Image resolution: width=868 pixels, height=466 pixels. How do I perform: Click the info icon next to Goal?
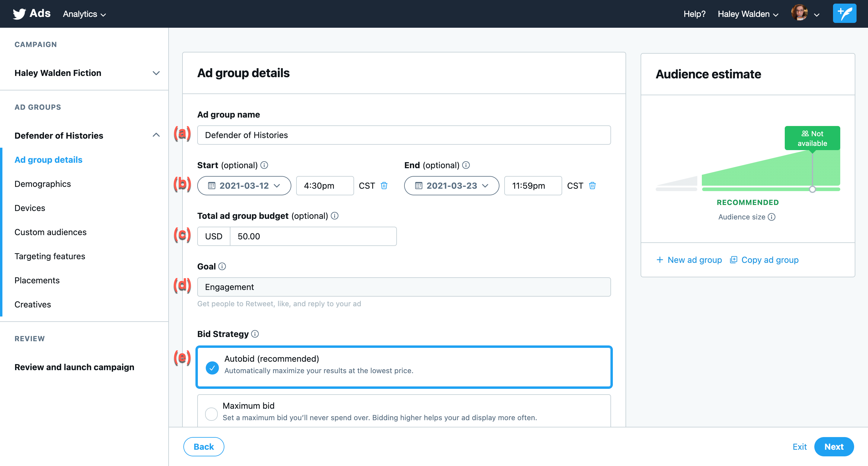(222, 266)
